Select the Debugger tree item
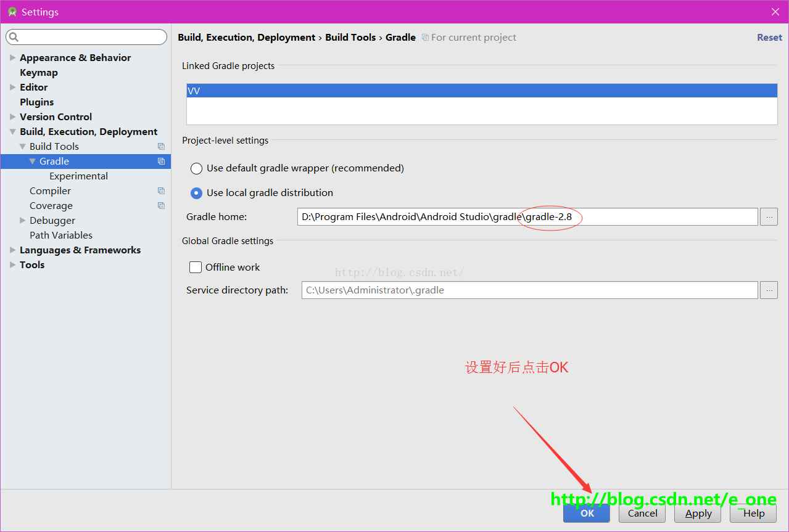The width and height of the screenshot is (789, 532). pos(52,220)
